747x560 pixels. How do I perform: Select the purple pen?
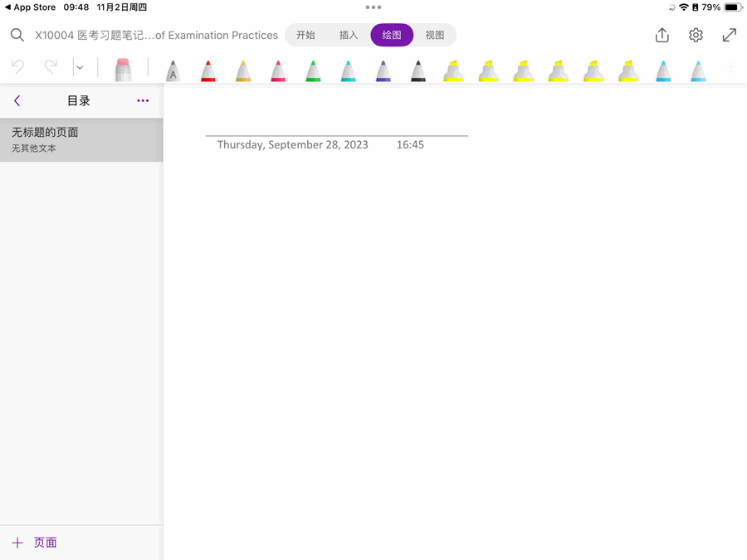(x=383, y=71)
